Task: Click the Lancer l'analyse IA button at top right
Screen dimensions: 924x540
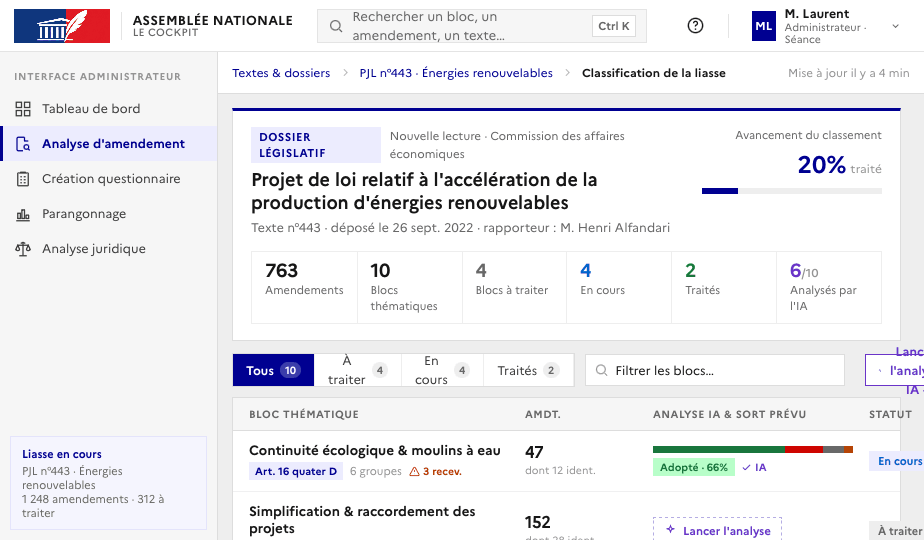Action: click(x=895, y=370)
